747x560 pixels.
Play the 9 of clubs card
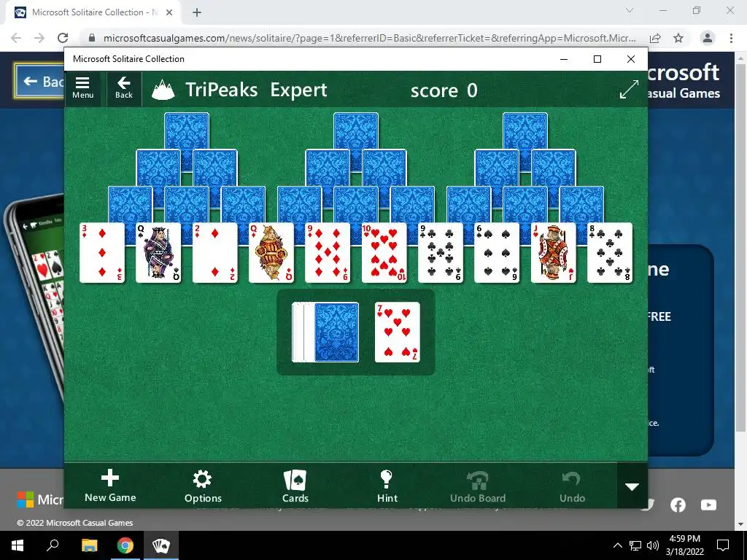(x=441, y=253)
